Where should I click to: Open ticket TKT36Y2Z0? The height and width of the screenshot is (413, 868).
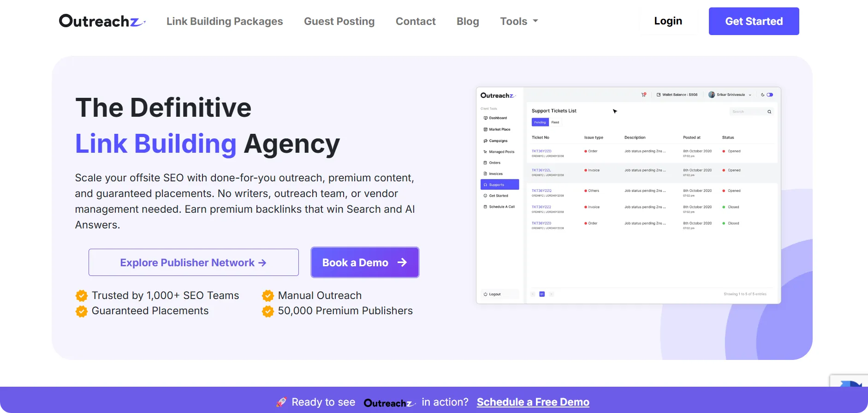pyautogui.click(x=541, y=223)
